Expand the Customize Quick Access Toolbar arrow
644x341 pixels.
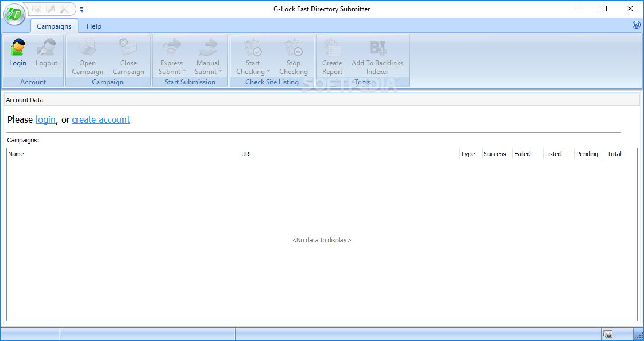pos(82,9)
